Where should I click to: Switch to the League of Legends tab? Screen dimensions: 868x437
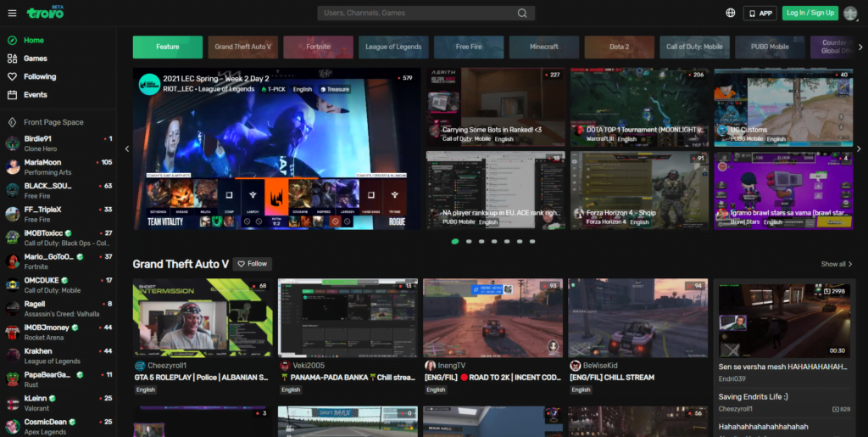[393, 47]
